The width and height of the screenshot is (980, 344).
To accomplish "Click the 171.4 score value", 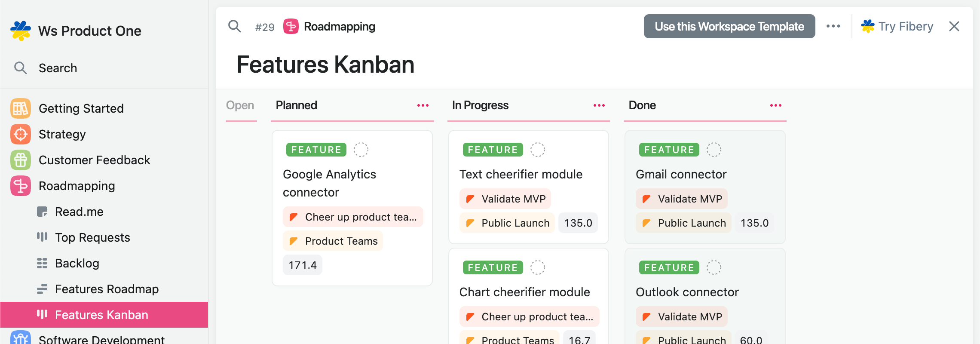I will 303,265.
